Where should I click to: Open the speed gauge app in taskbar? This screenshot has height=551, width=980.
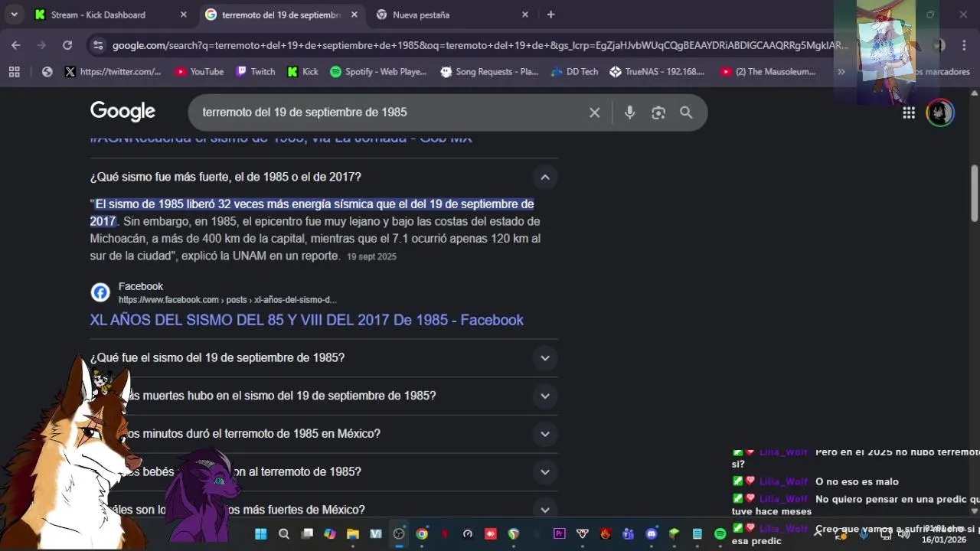coord(468,533)
